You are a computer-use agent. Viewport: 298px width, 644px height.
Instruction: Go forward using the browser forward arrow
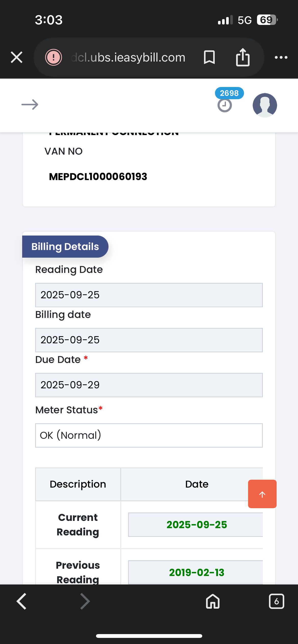click(x=85, y=601)
